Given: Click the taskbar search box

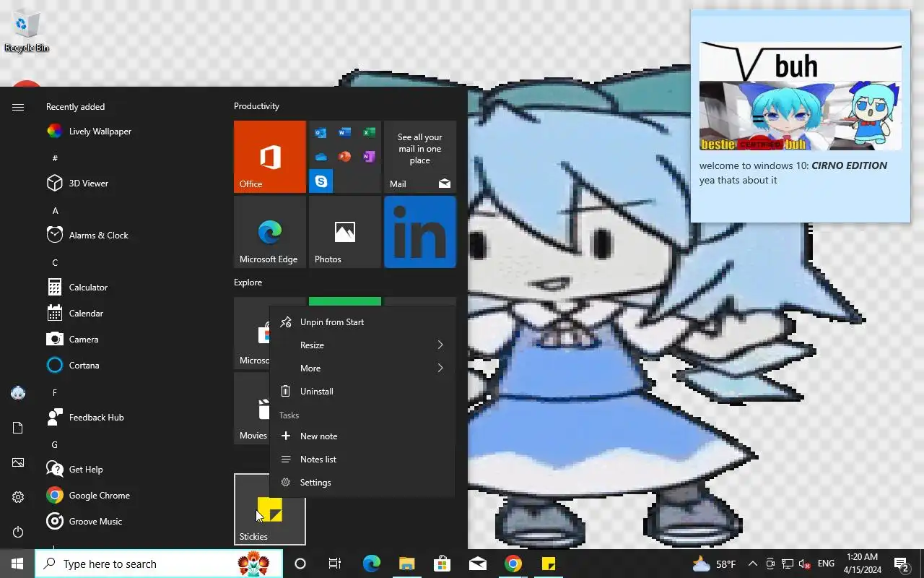Looking at the screenshot, I should pos(159,564).
